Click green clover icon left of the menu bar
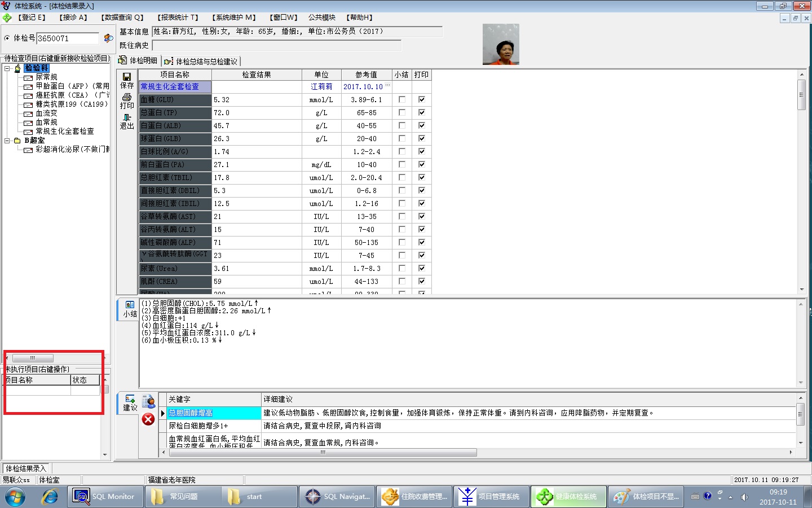 click(x=7, y=17)
